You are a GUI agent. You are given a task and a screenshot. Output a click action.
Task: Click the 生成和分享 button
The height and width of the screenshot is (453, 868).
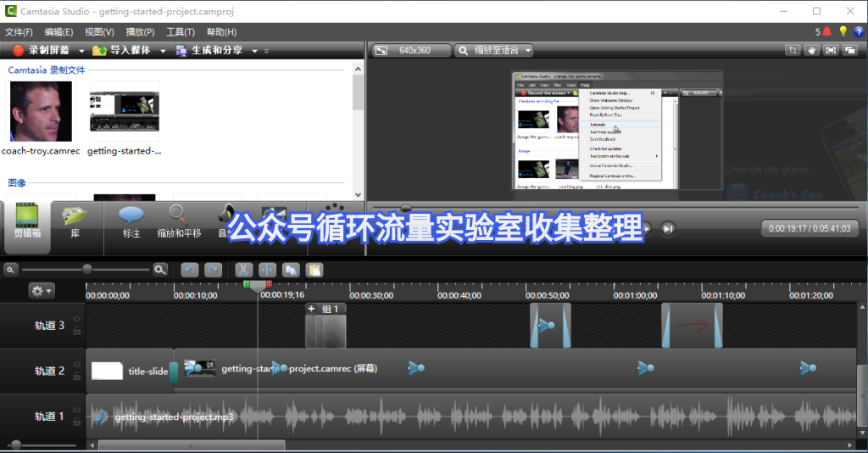(209, 50)
